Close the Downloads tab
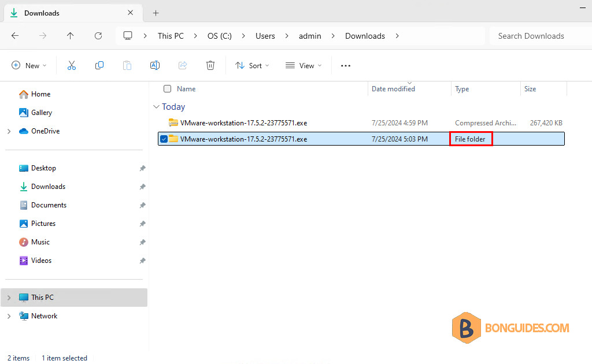Screen dimensions: 592x364 [130, 13]
